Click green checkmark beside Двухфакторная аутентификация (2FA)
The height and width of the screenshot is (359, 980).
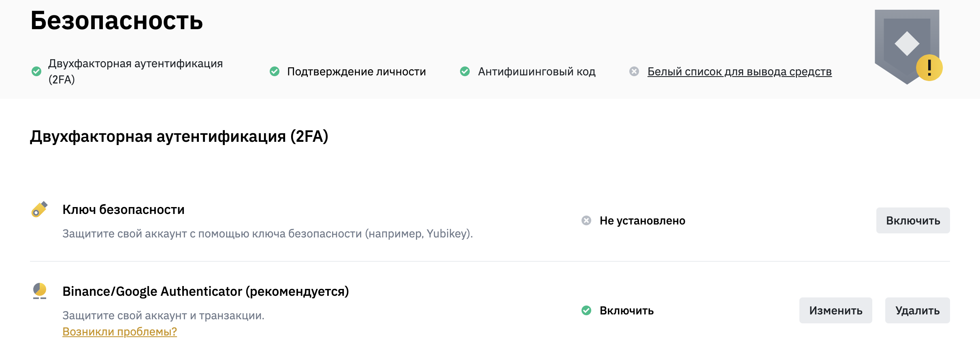pos(36,71)
